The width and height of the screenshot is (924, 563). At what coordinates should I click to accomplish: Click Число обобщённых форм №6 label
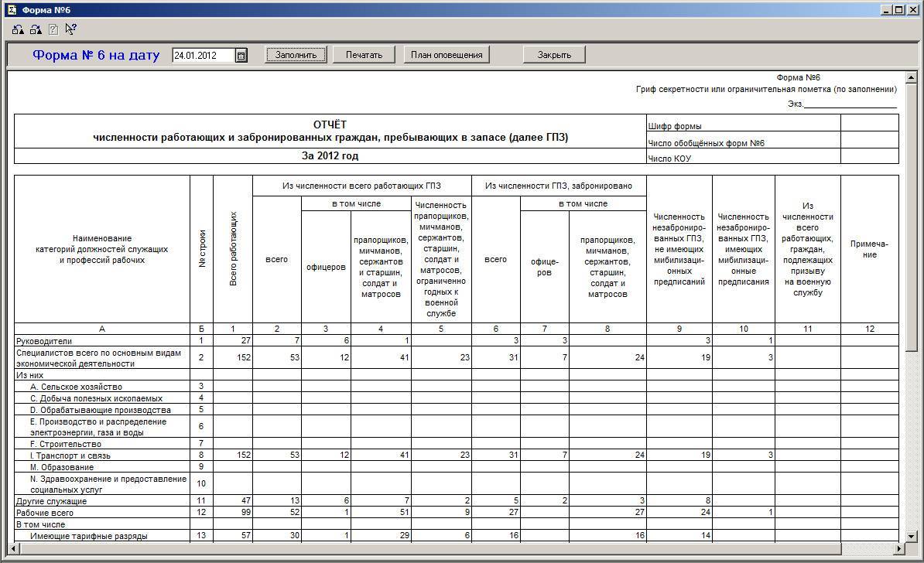point(706,143)
